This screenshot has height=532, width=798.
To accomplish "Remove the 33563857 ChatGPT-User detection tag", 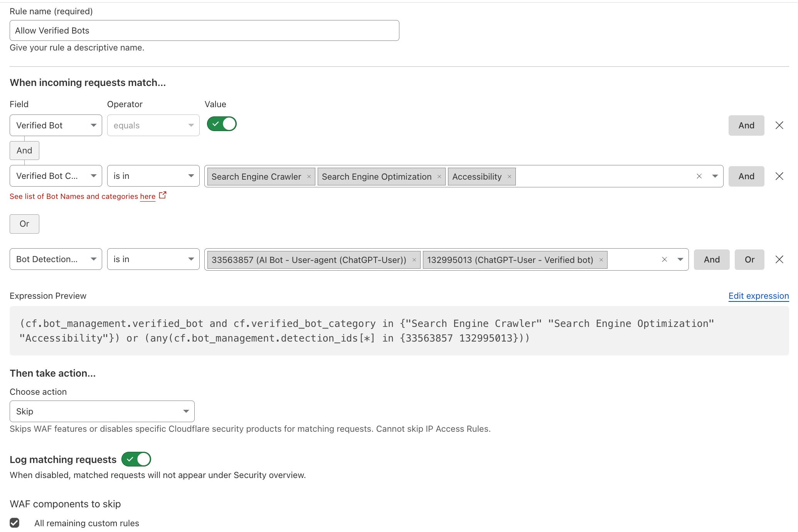I will (414, 260).
